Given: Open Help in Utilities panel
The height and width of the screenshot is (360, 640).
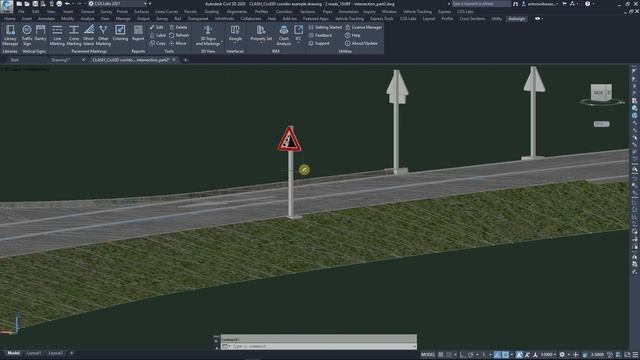Looking at the screenshot, I should click(x=353, y=36).
